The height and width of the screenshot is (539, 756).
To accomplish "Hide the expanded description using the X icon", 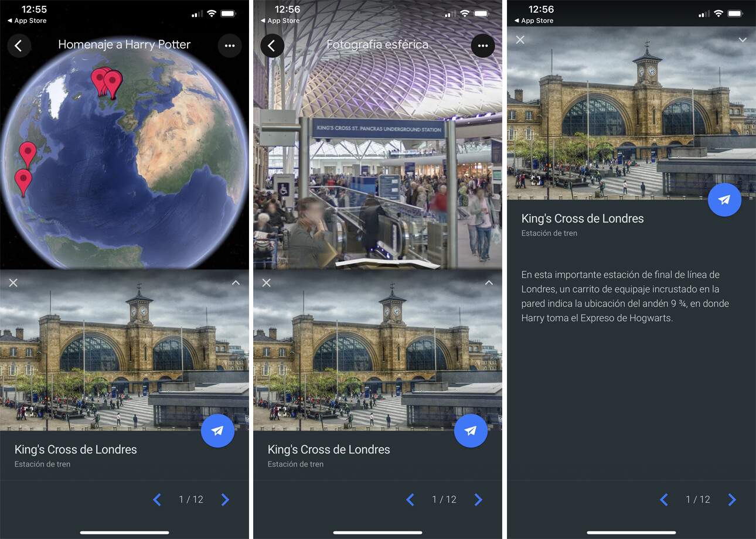I will 519,40.
